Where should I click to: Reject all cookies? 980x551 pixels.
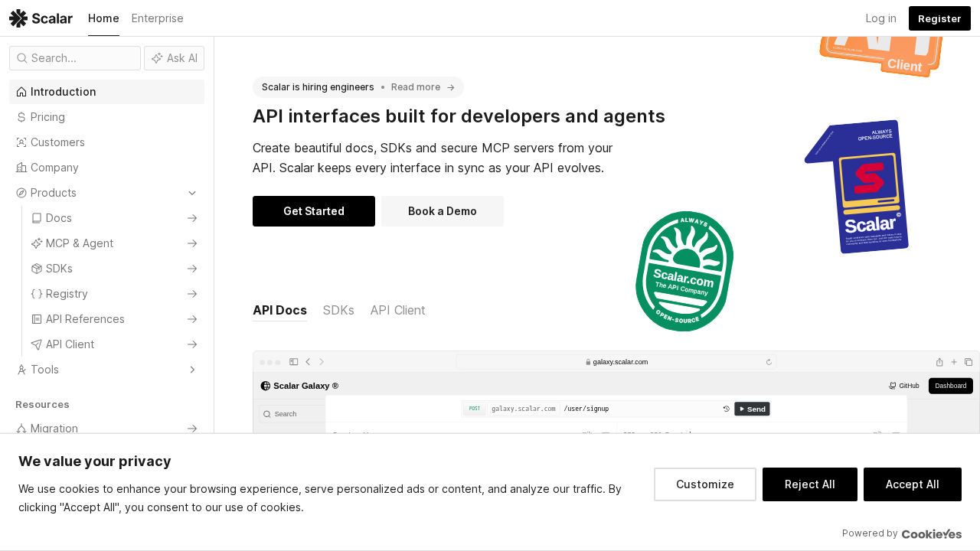pyautogui.click(x=810, y=484)
